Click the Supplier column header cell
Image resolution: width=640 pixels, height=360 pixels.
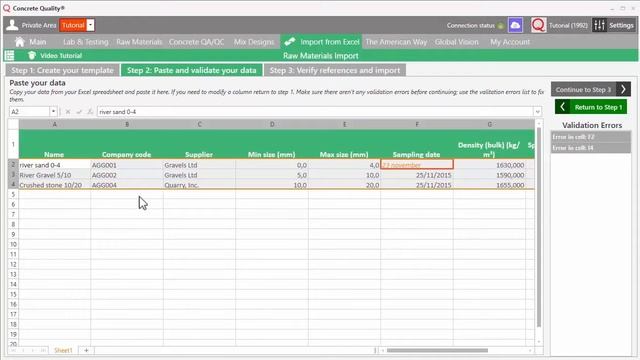[199, 144]
